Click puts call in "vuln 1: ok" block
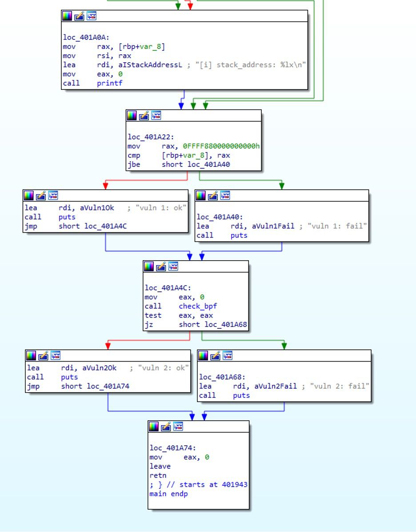 [x=67, y=217]
